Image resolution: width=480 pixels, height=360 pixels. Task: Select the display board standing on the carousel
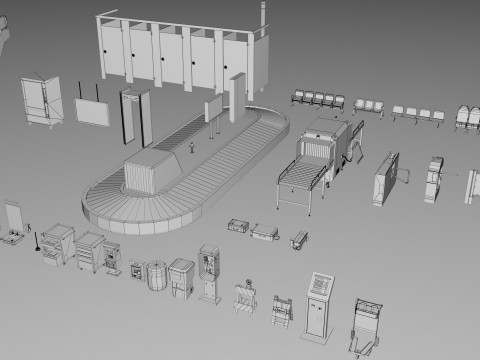tap(213, 115)
